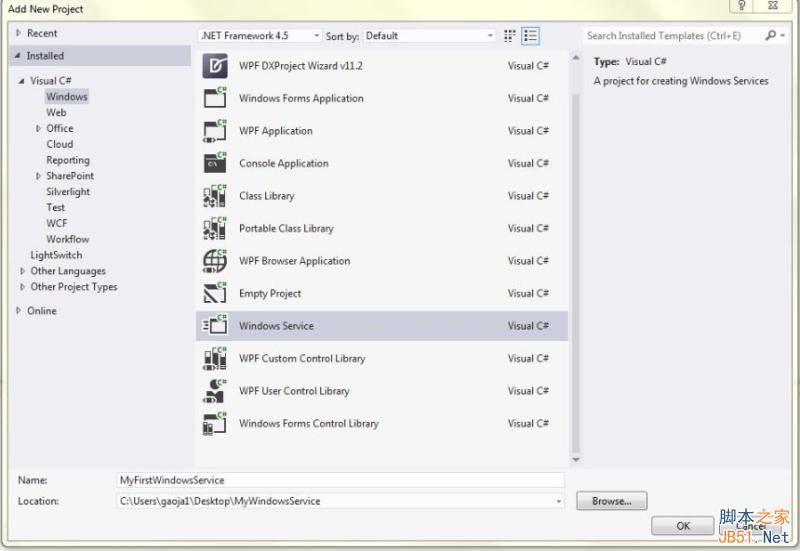Open the Location path dropdown arrow

[x=559, y=502]
